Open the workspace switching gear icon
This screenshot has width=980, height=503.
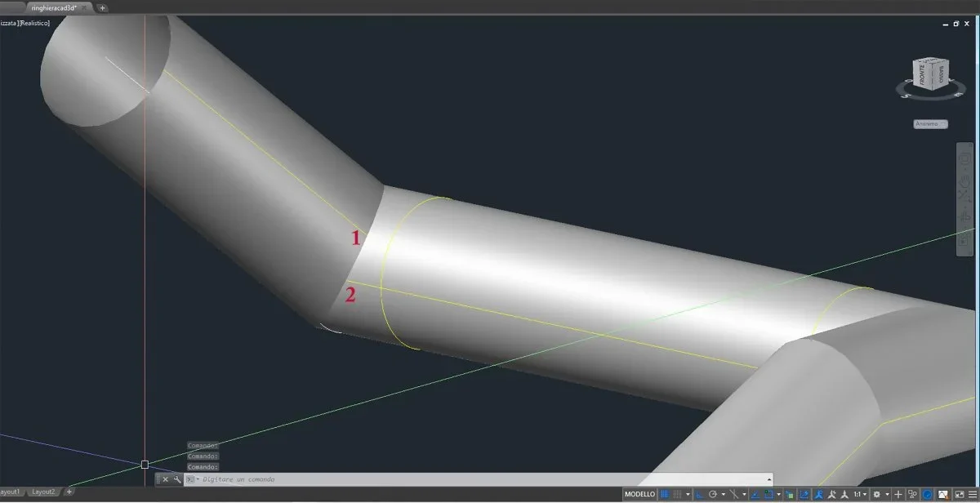click(x=877, y=495)
